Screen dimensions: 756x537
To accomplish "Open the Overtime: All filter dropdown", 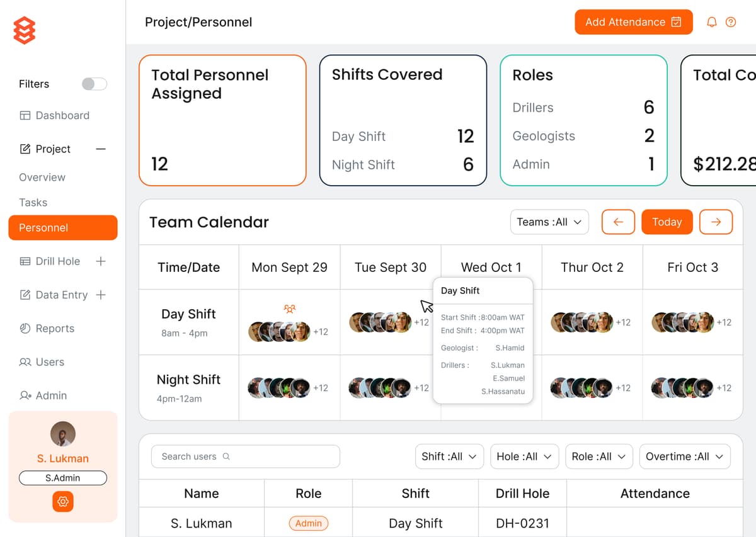I will pyautogui.click(x=684, y=456).
